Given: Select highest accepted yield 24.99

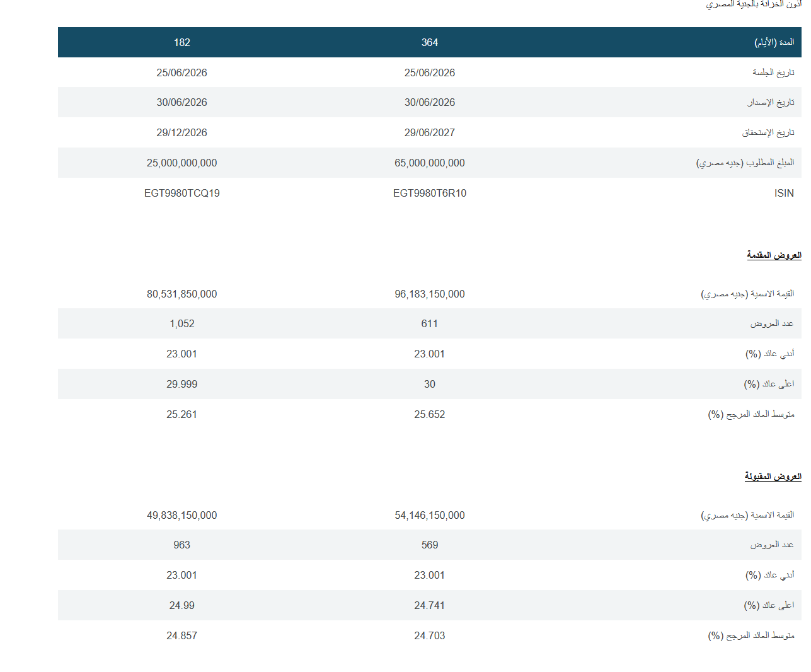Looking at the screenshot, I should click(x=182, y=605).
